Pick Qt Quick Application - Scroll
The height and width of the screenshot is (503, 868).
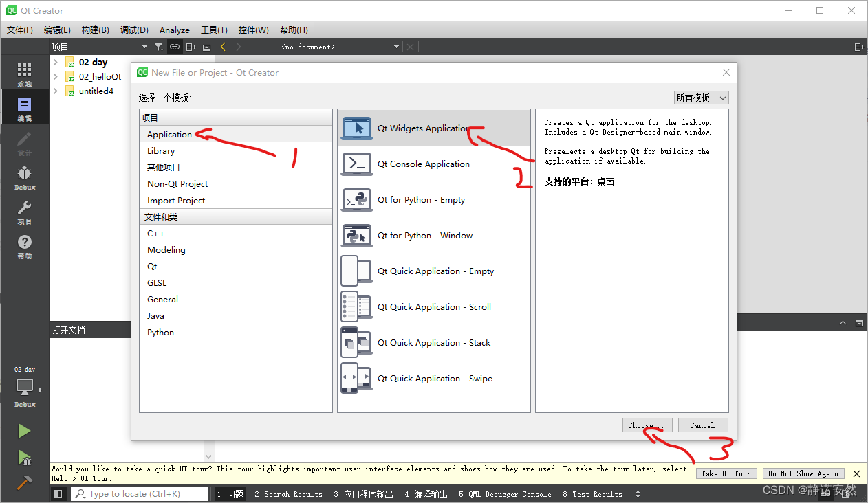point(434,306)
